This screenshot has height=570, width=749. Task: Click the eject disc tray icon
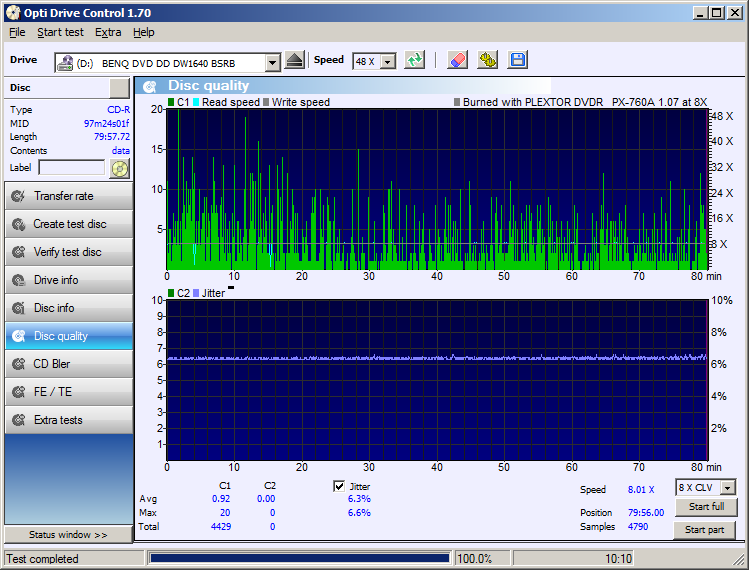[295, 61]
